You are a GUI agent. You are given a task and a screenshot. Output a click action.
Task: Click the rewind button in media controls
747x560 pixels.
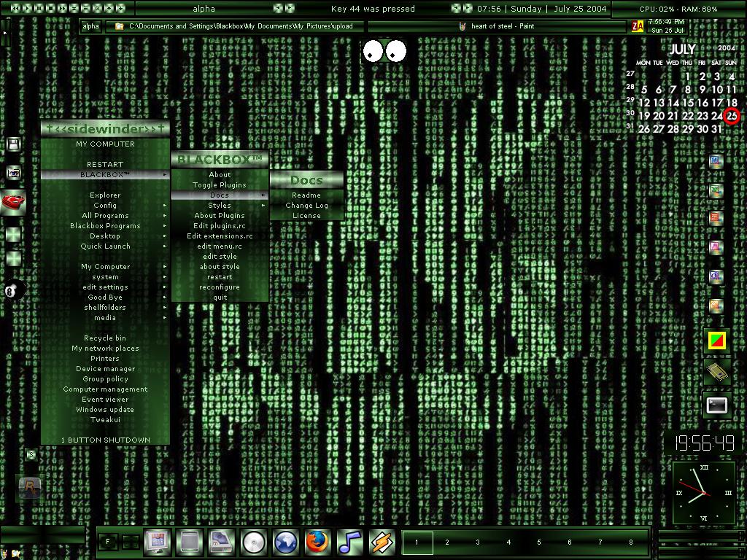[15, 8]
